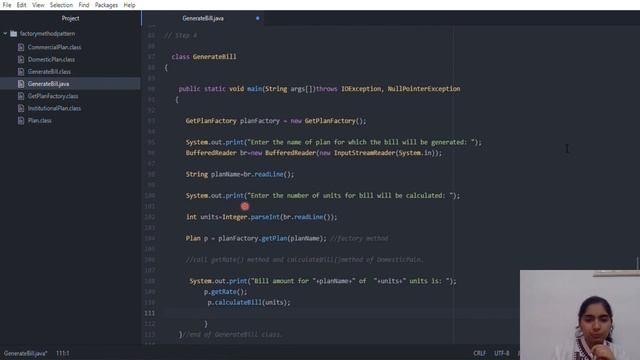Click the modified dot on GenerateBill.java tab
Viewport: 640px width, 360px height.
point(258,18)
